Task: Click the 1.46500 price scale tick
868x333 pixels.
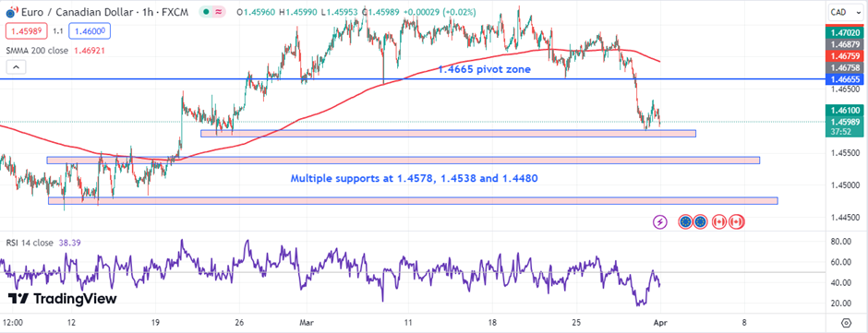Action: [845, 89]
